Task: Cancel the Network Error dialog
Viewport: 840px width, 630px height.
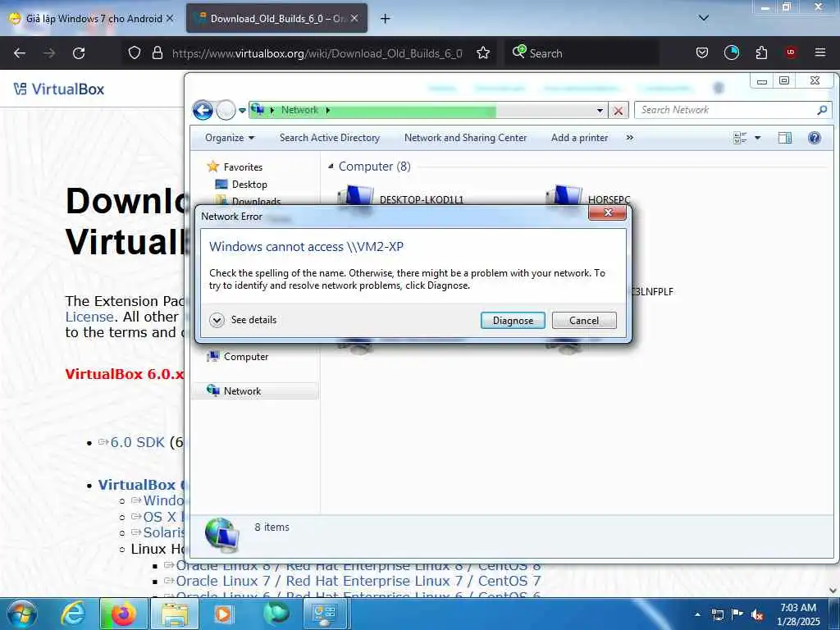Action: click(x=584, y=321)
